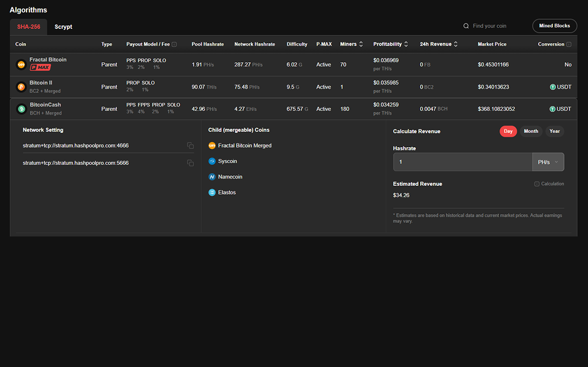Click the $0.34013623 market price
588x367 pixels.
click(x=493, y=87)
